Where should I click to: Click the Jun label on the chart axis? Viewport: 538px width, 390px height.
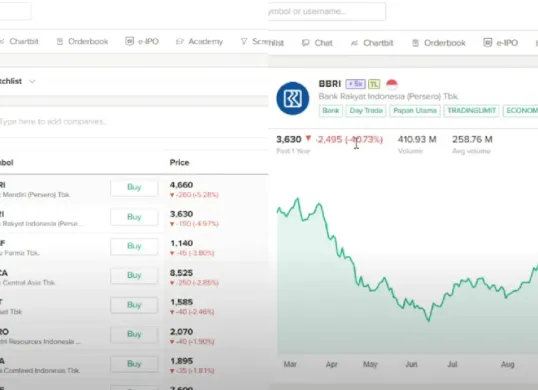pyautogui.click(x=411, y=364)
